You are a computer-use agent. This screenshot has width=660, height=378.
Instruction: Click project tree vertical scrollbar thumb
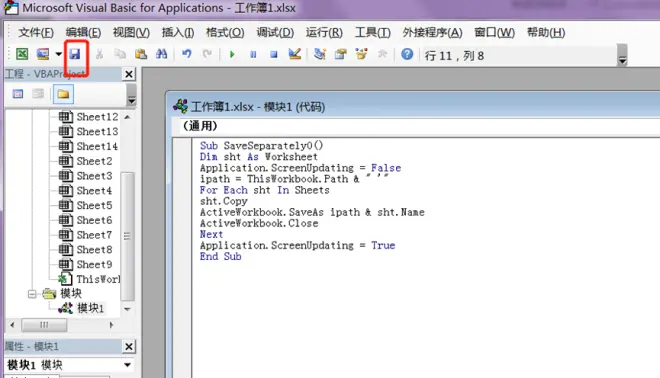pos(128,236)
